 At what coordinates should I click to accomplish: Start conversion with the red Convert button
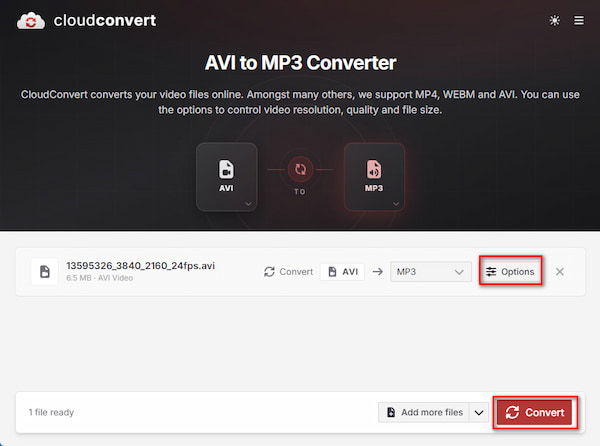(535, 412)
